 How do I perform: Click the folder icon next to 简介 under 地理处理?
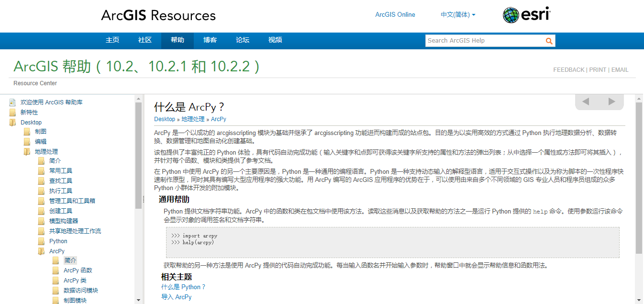click(x=41, y=161)
